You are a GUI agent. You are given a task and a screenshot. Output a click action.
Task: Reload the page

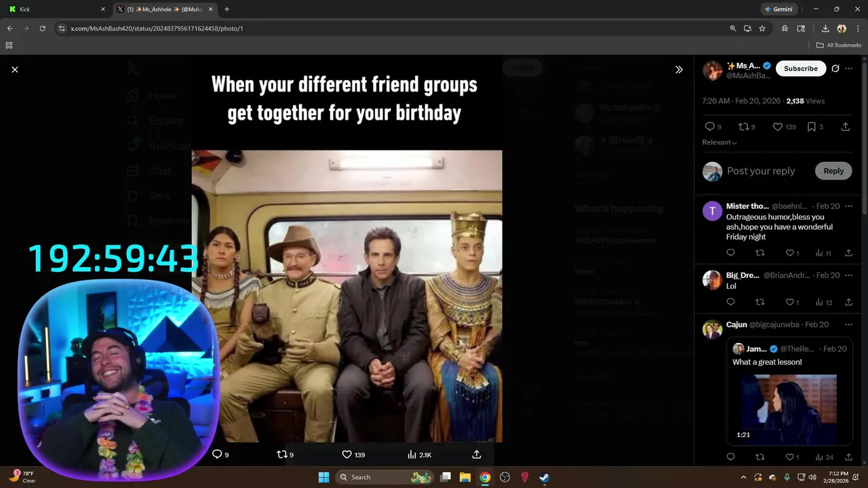[x=42, y=28]
